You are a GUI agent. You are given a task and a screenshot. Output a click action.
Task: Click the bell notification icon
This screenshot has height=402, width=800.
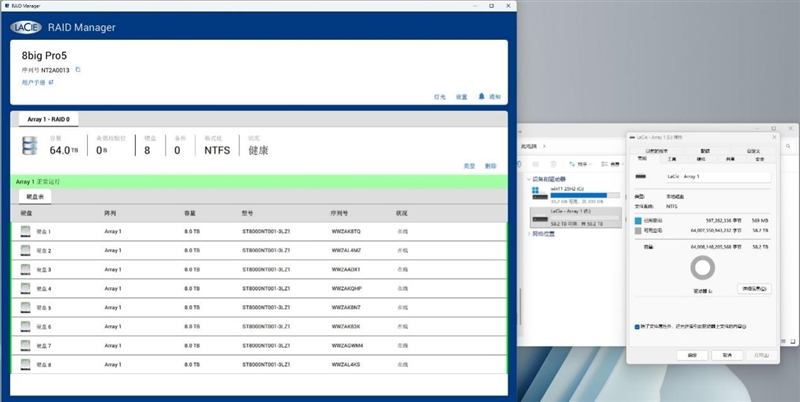481,96
